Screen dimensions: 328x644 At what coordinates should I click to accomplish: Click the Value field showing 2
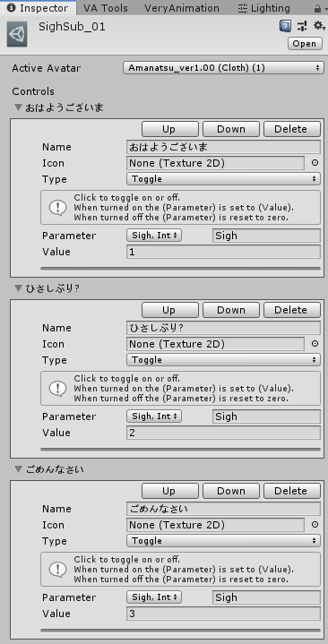223,433
